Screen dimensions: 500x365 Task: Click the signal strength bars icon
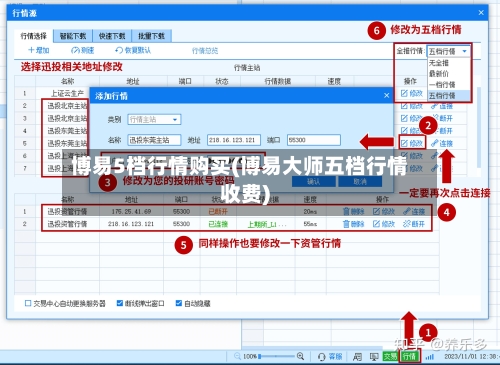pos(430,357)
